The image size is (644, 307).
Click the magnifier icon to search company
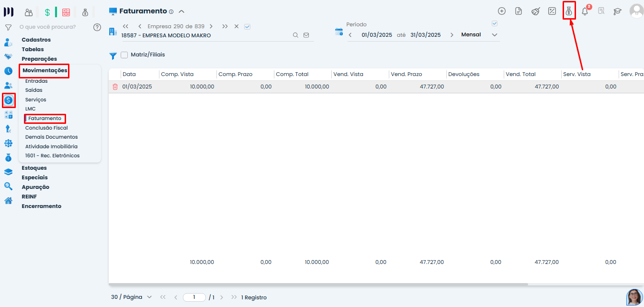(295, 35)
